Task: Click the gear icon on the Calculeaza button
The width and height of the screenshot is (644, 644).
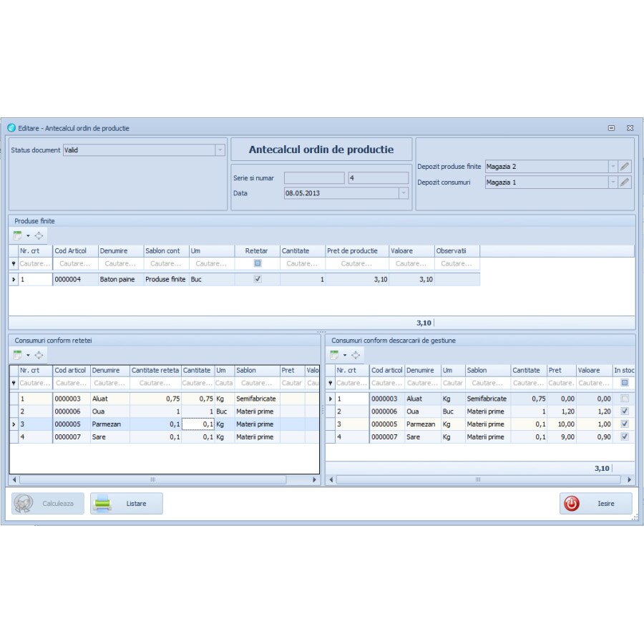Action: (x=23, y=503)
